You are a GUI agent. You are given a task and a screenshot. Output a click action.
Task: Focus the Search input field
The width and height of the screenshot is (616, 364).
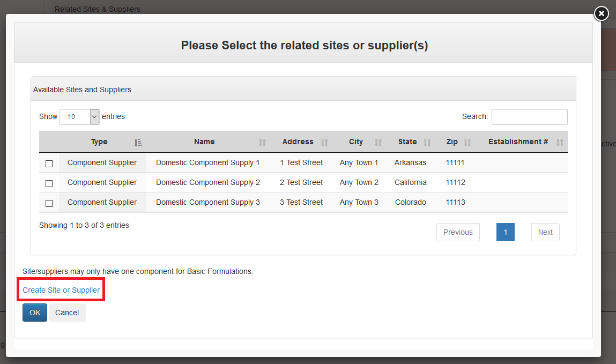[529, 117]
